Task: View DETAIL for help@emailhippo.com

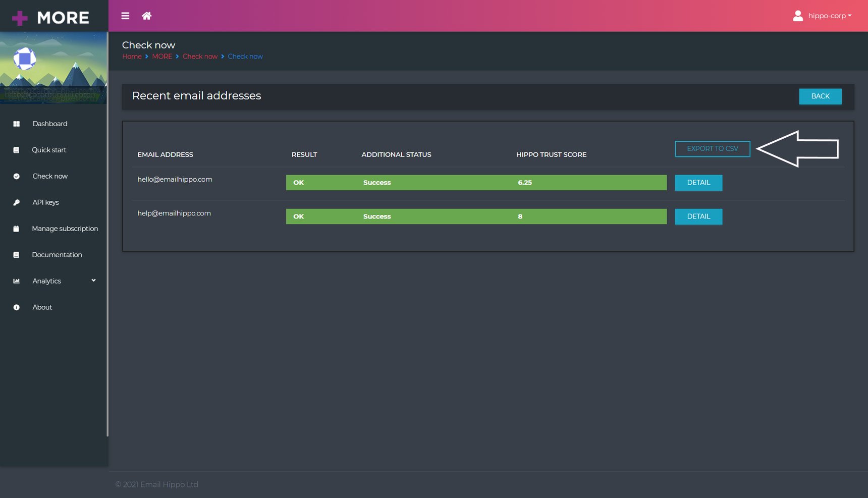Action: coord(698,216)
